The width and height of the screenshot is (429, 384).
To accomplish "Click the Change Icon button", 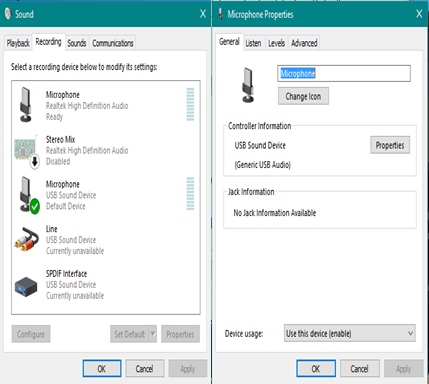I will [x=303, y=96].
